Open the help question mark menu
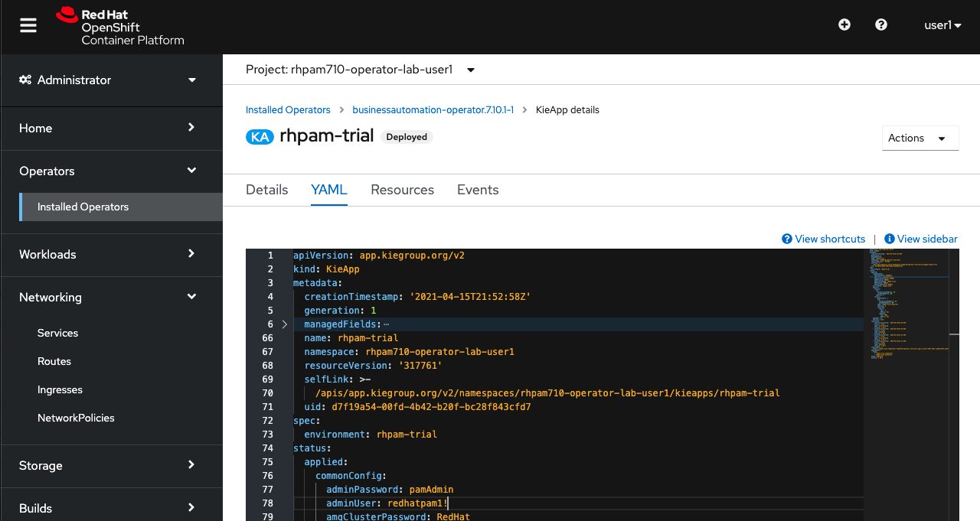 point(881,24)
